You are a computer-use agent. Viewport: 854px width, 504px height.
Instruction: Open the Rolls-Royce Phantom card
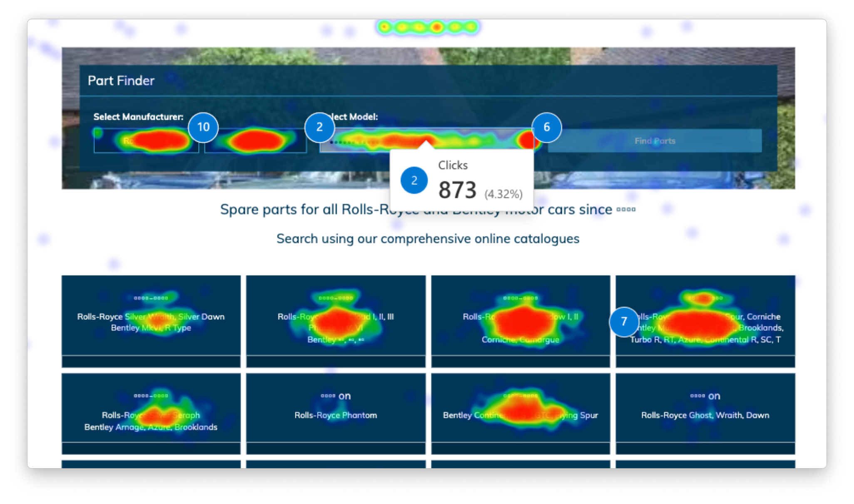click(x=336, y=413)
